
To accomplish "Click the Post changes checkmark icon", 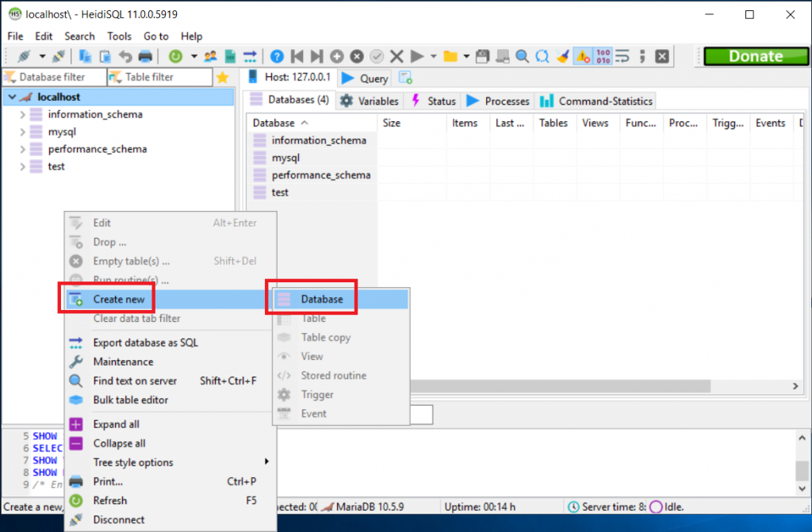I will pos(377,56).
